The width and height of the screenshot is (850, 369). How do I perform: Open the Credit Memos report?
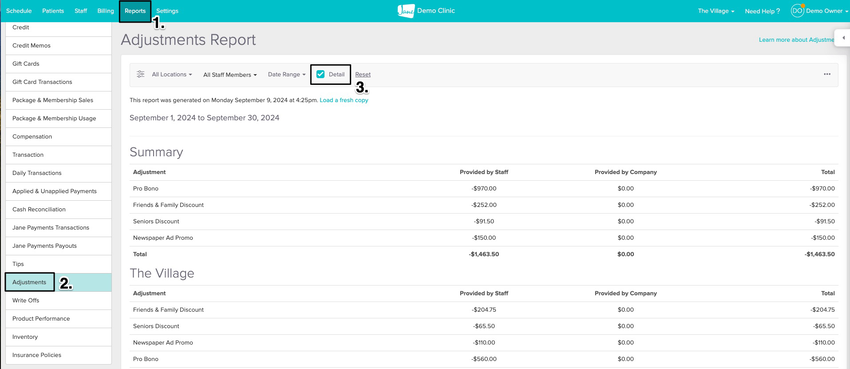[59, 46]
